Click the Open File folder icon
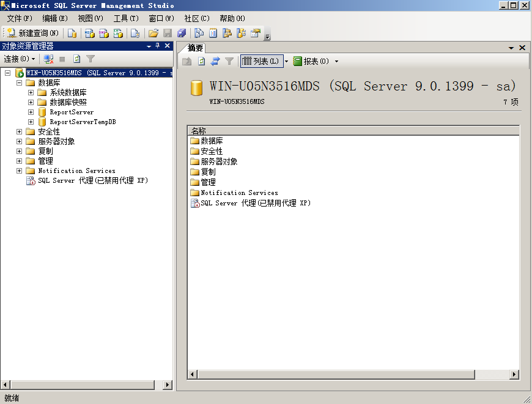Screen dimensions: 532x404 (x=153, y=33)
